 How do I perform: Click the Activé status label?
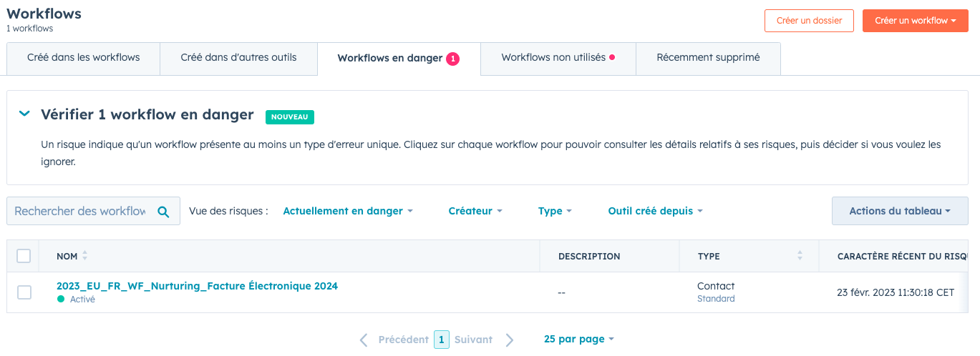click(82, 300)
